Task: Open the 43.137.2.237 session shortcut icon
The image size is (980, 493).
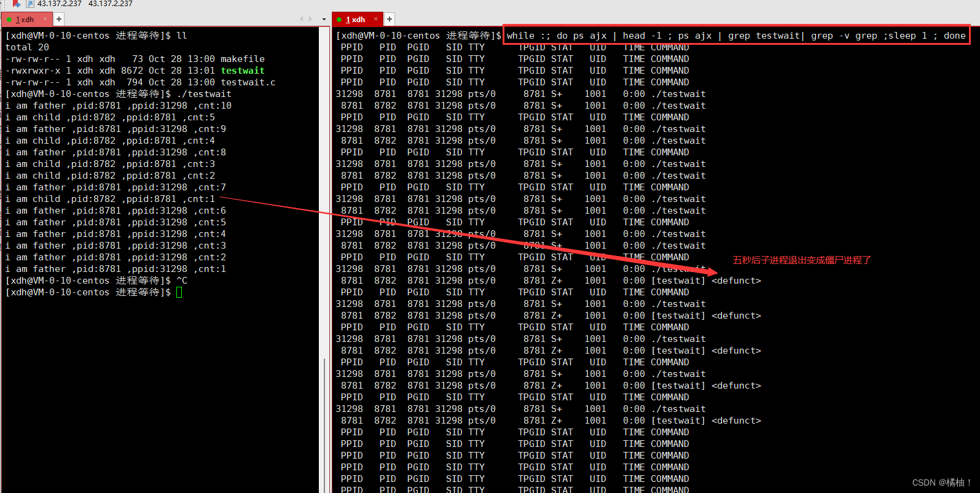Action: 29,4
